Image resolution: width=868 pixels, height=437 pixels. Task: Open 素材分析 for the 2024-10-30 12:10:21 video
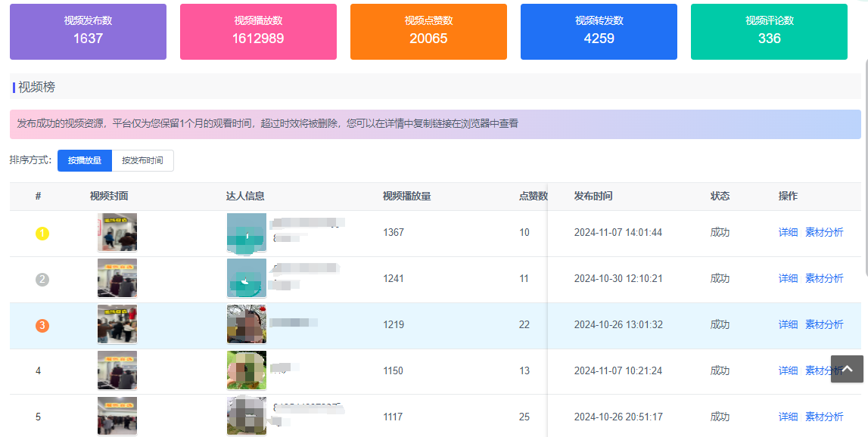(x=824, y=278)
